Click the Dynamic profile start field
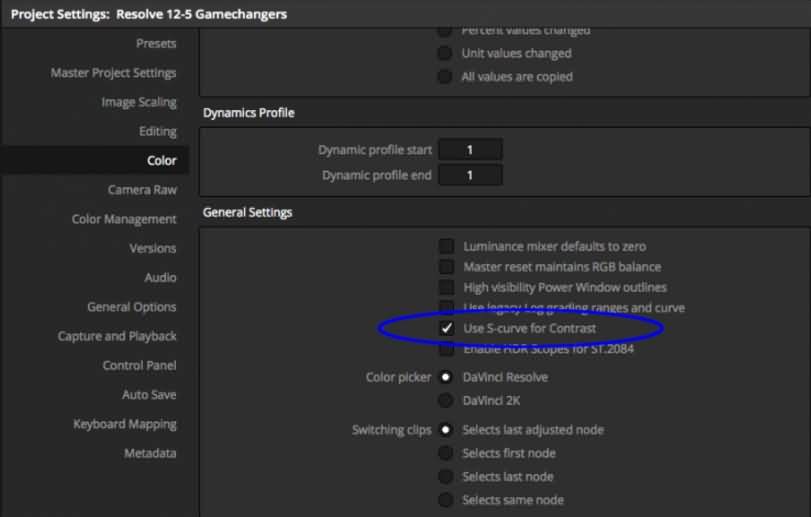The width and height of the screenshot is (811, 517). [x=470, y=150]
